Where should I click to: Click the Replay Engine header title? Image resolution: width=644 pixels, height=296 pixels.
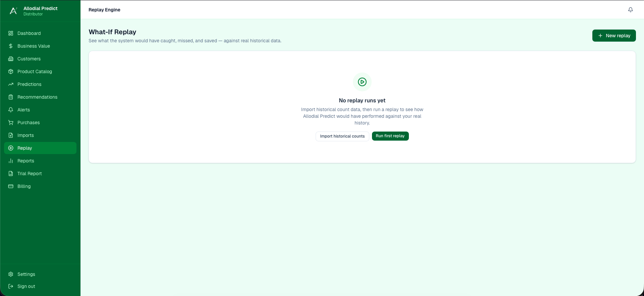point(104,10)
